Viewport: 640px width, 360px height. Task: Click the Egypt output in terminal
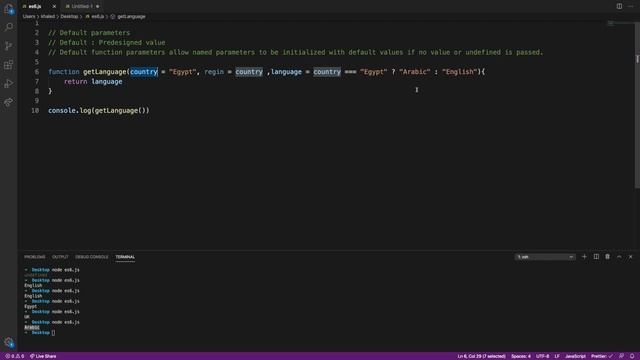[x=31, y=306]
